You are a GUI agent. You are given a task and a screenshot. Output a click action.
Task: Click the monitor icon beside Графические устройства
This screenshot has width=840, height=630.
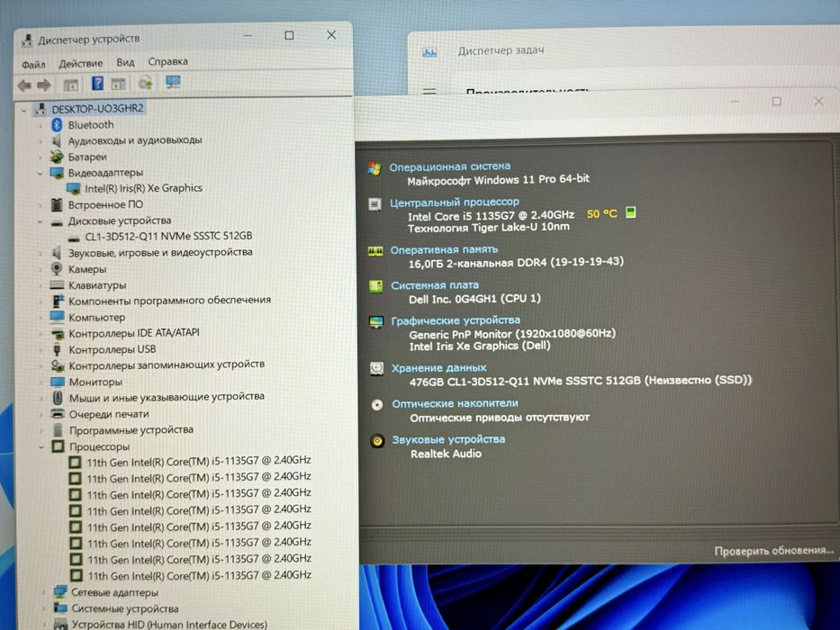(x=376, y=322)
